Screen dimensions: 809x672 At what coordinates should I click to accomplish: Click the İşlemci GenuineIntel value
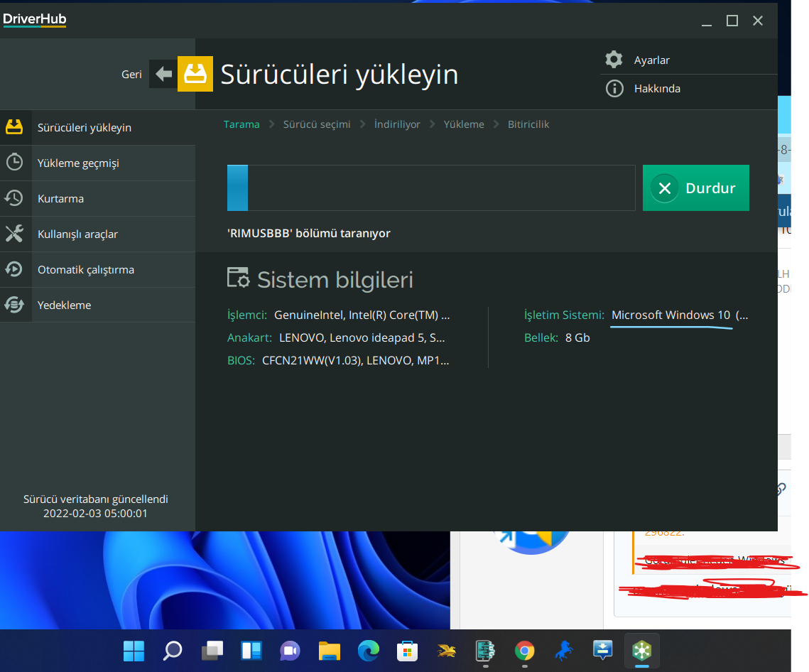pyautogui.click(x=362, y=315)
